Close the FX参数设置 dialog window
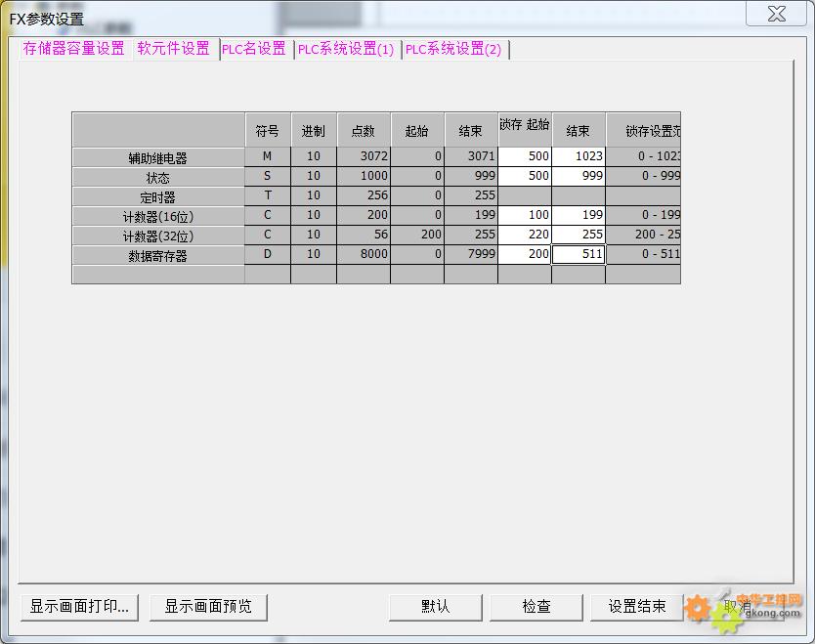 click(776, 14)
